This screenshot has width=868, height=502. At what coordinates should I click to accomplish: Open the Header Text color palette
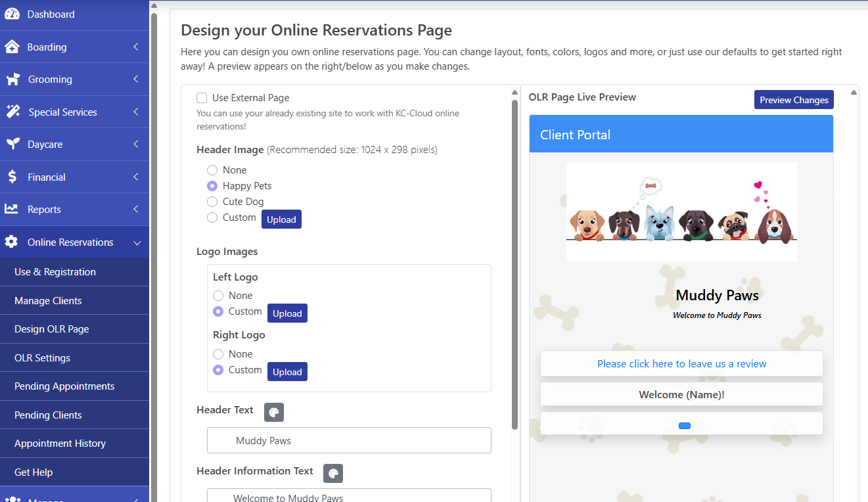click(274, 413)
